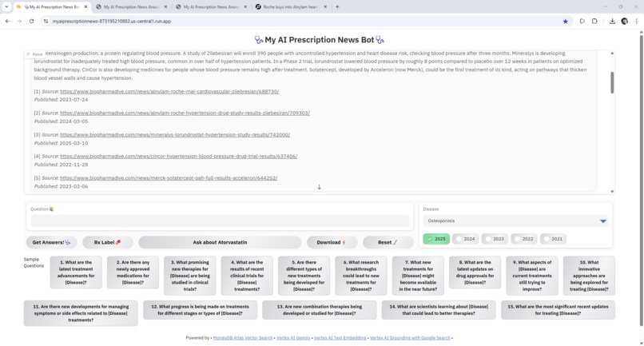Switch to Roche buys into Alnylam tab
644x346 pixels.
pos(290,6)
